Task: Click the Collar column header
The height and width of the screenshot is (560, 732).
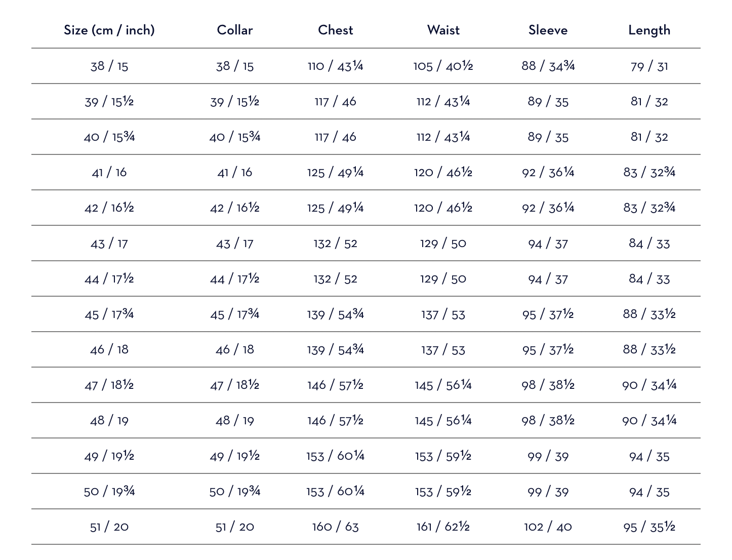Action: click(234, 30)
